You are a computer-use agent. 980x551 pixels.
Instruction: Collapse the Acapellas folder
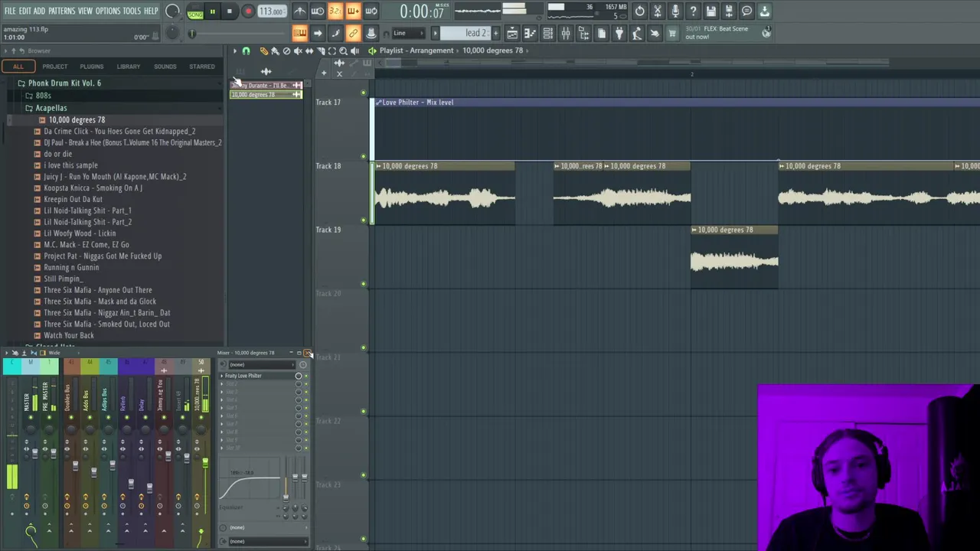(51, 108)
